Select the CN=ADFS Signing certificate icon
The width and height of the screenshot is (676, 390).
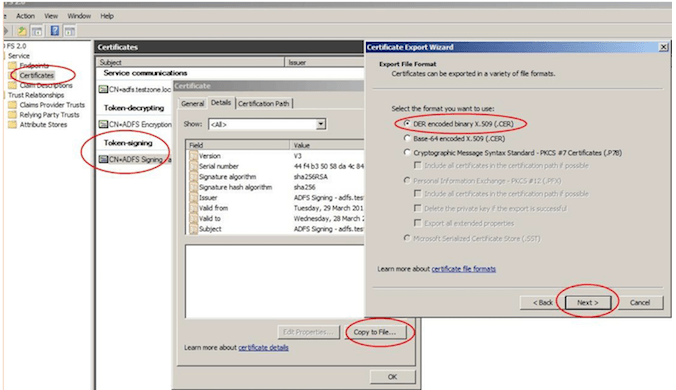click(x=103, y=159)
